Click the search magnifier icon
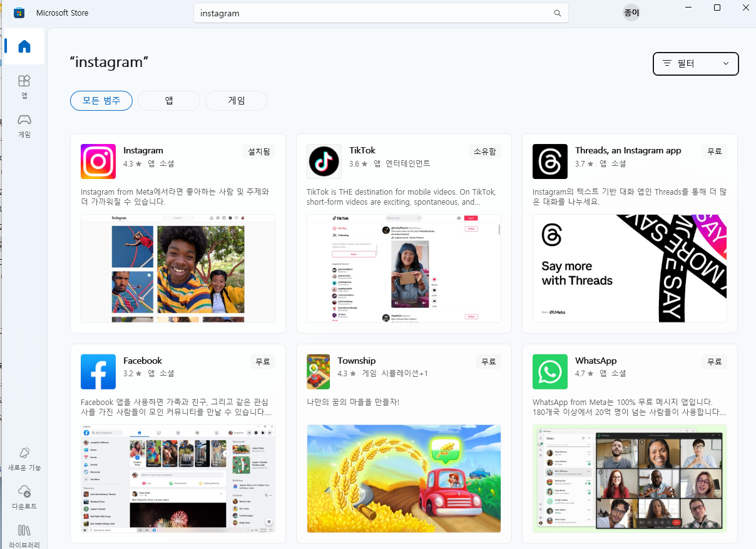This screenshot has width=756, height=549. (x=557, y=13)
